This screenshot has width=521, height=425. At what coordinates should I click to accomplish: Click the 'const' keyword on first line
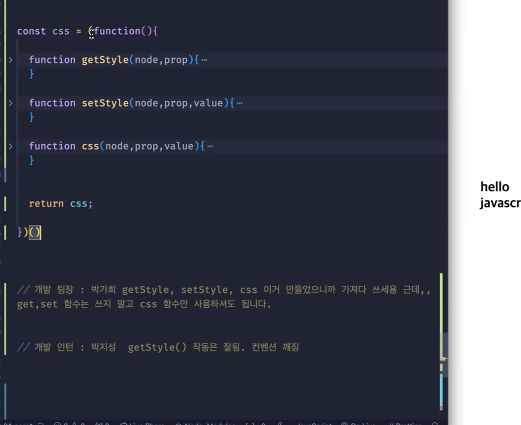pyautogui.click(x=31, y=31)
